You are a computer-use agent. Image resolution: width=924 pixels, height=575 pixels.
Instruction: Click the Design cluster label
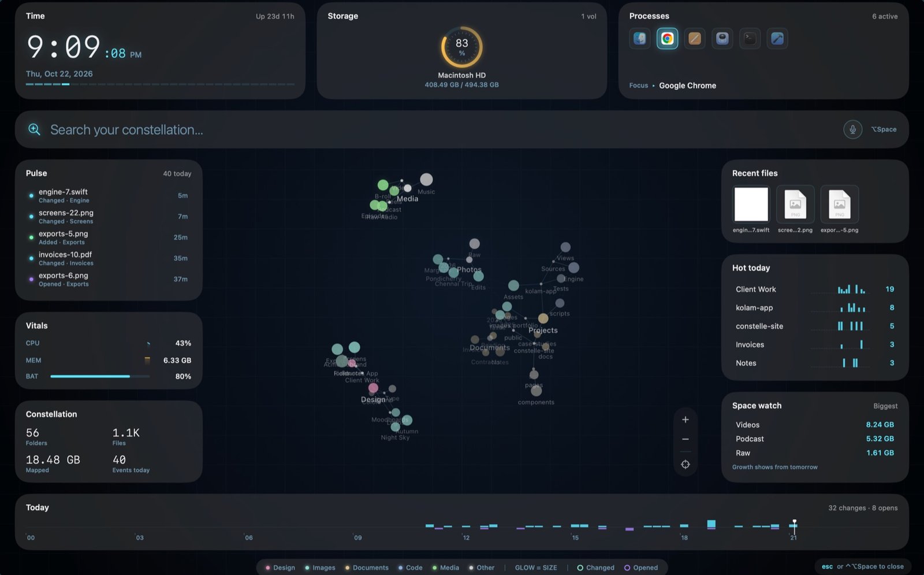pyautogui.click(x=373, y=399)
